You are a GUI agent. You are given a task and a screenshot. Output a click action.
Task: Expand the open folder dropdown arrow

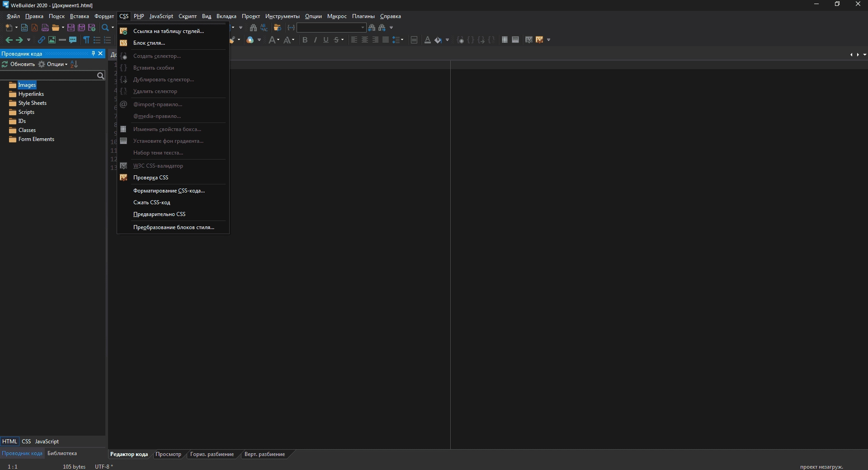(63, 28)
